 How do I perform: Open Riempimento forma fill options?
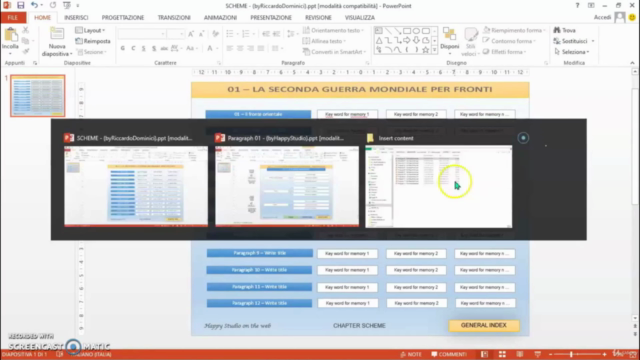pyautogui.click(x=514, y=30)
